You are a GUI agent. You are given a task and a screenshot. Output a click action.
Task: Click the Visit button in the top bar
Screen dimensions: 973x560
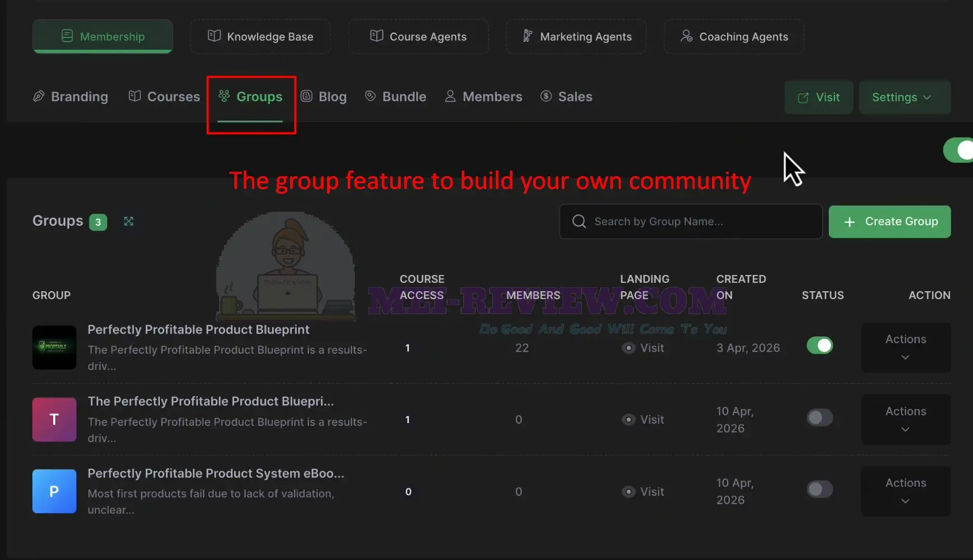tap(819, 97)
